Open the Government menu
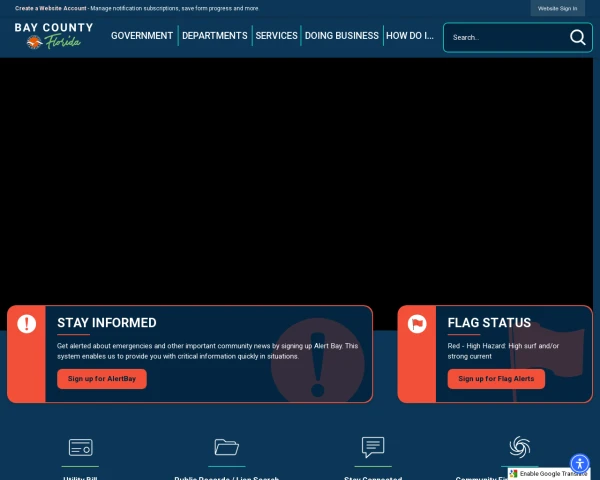Screen dimensions: 600x480 click(x=142, y=36)
